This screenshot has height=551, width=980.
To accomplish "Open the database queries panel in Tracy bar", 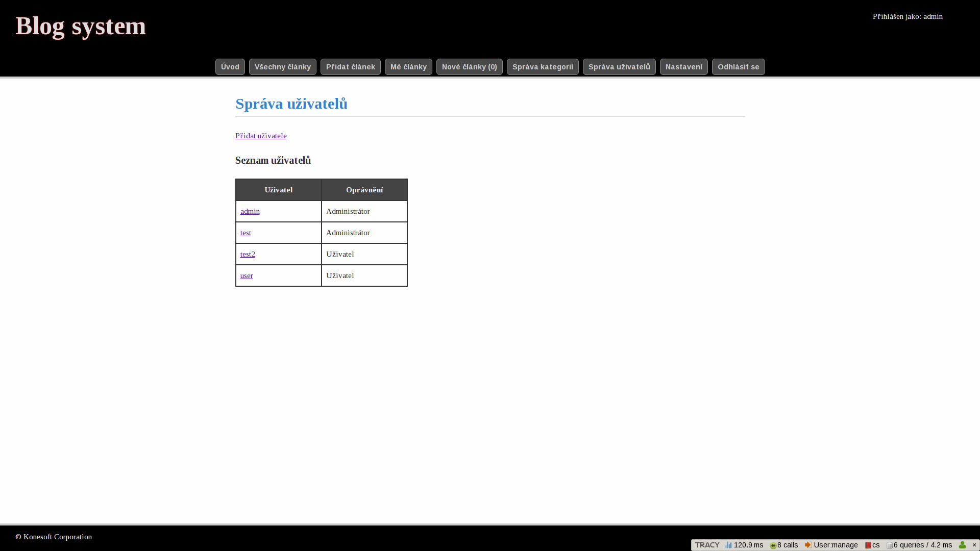I will (x=919, y=545).
